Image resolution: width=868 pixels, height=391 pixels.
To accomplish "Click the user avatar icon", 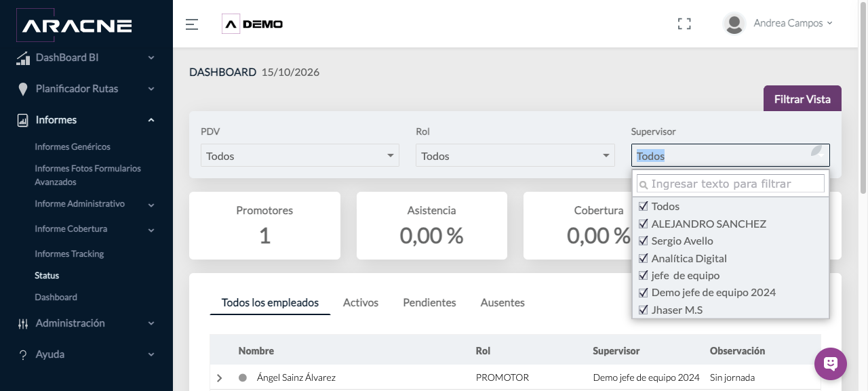I will tap(734, 24).
